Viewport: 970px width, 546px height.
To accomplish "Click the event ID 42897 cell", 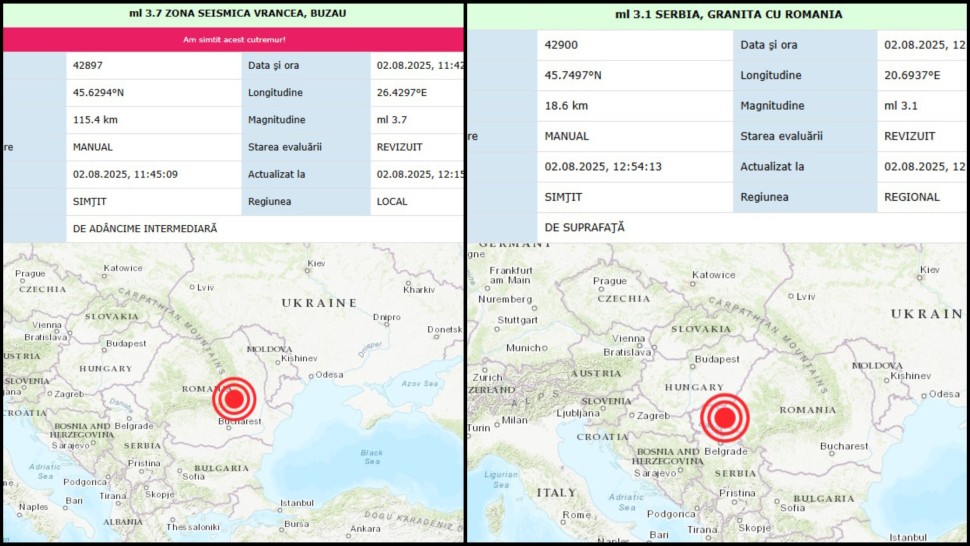I will coord(85,65).
